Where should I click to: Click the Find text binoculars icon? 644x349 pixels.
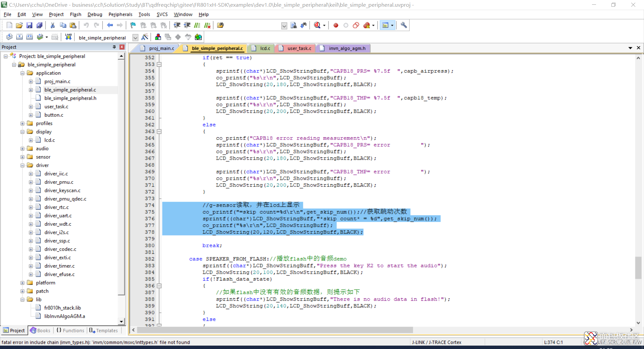pyautogui.click(x=304, y=25)
